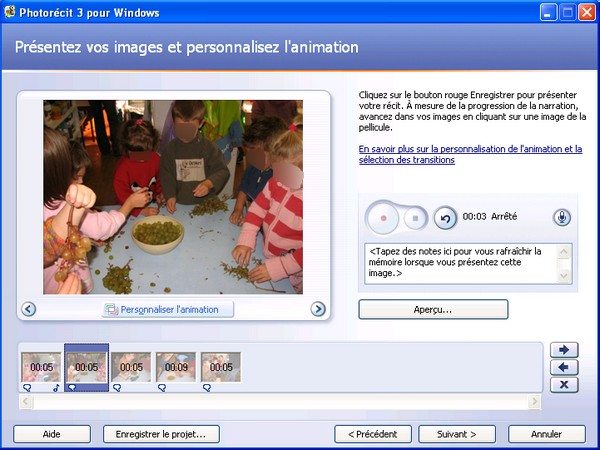
Task: Click the Suivant button
Action: (457, 434)
